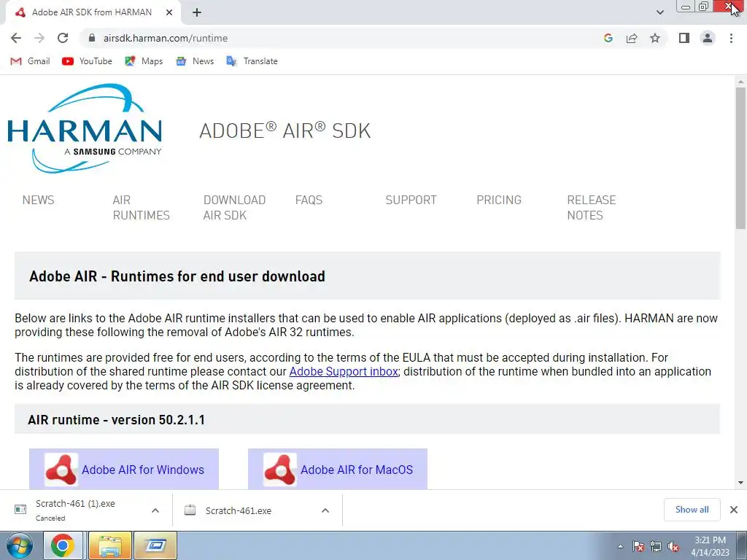Open Translate bookmark
The width and height of the screenshot is (747, 560).
tap(252, 61)
